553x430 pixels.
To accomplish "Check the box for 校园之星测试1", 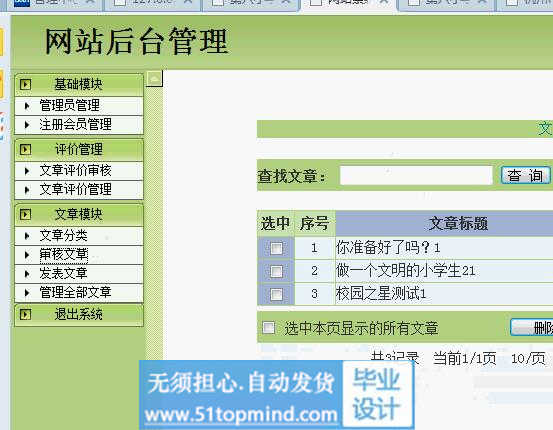I will click(x=276, y=294).
